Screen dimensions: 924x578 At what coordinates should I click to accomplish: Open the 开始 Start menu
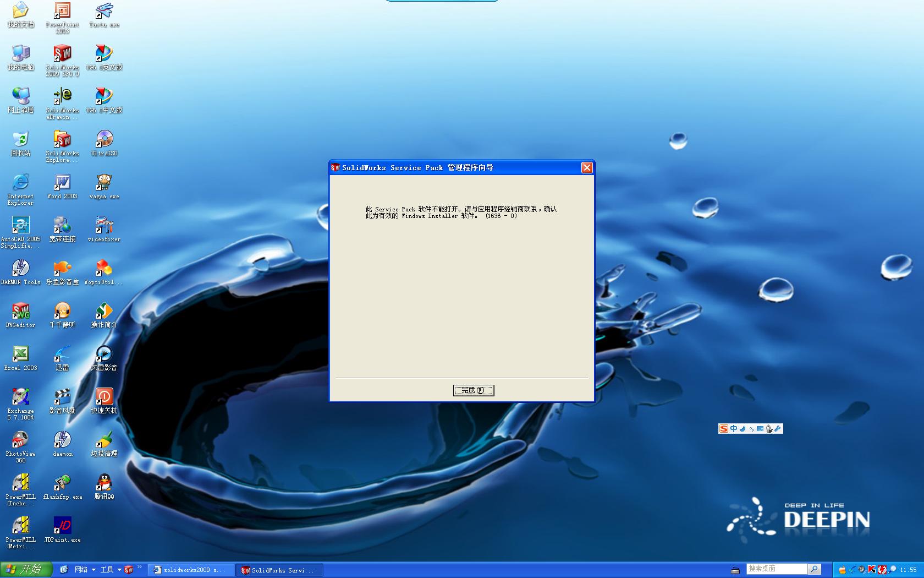[x=26, y=569]
